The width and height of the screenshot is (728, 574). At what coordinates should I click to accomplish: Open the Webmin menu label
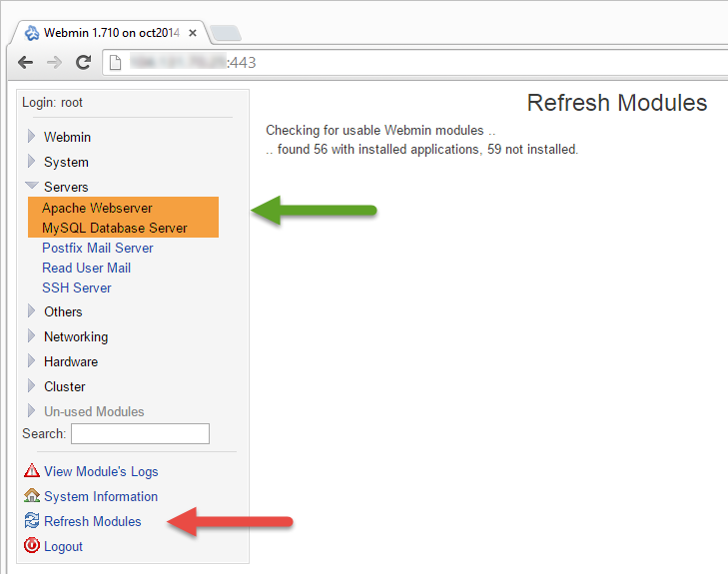[x=67, y=137]
